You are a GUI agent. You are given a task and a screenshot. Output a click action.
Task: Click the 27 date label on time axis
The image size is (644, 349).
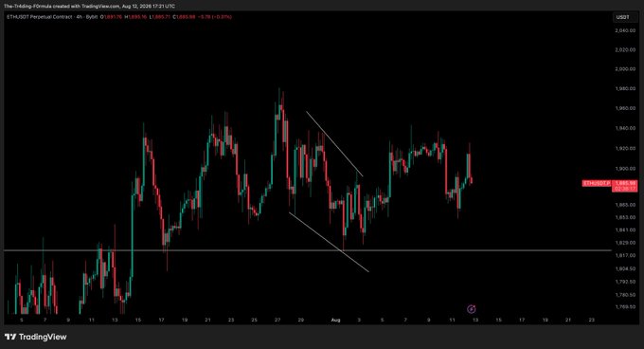click(x=277, y=320)
